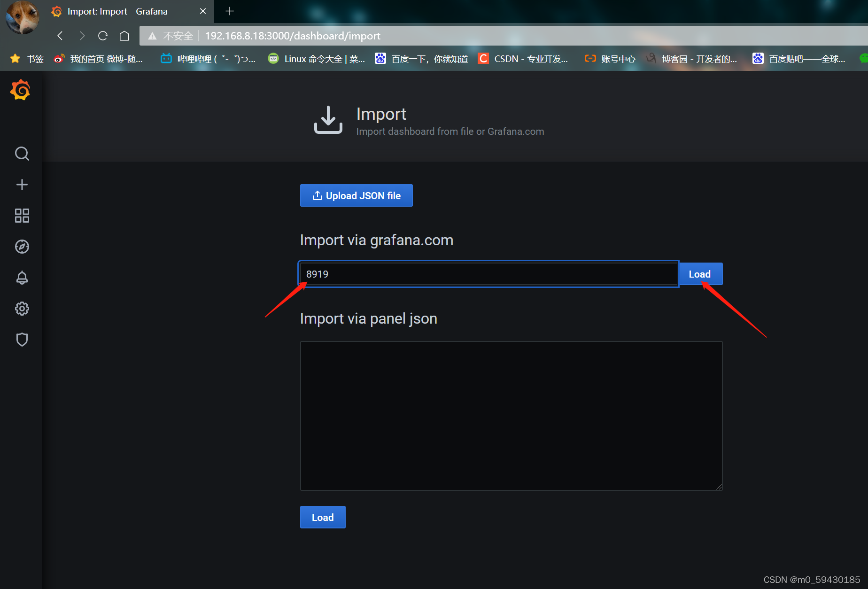Open the 哔哩哔哩 bookmark
The width and height of the screenshot is (868, 589).
pos(208,59)
